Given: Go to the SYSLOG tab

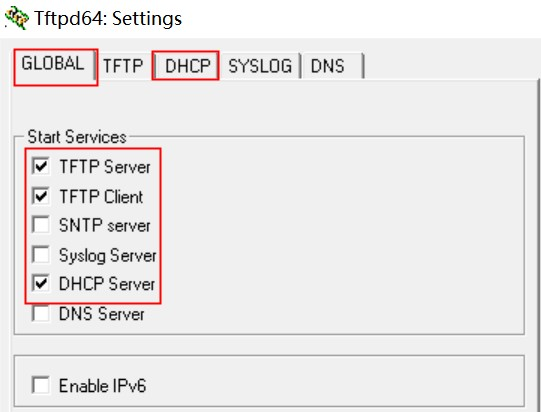Looking at the screenshot, I should tap(260, 66).
